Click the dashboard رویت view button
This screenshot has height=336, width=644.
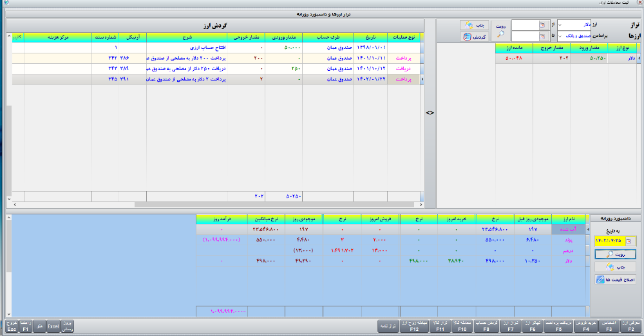click(x=615, y=255)
